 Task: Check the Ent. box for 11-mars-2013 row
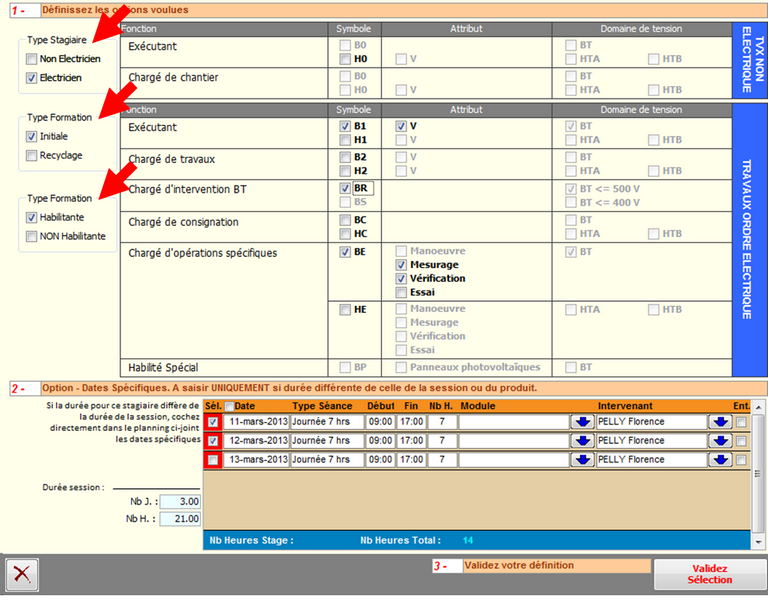(x=741, y=422)
